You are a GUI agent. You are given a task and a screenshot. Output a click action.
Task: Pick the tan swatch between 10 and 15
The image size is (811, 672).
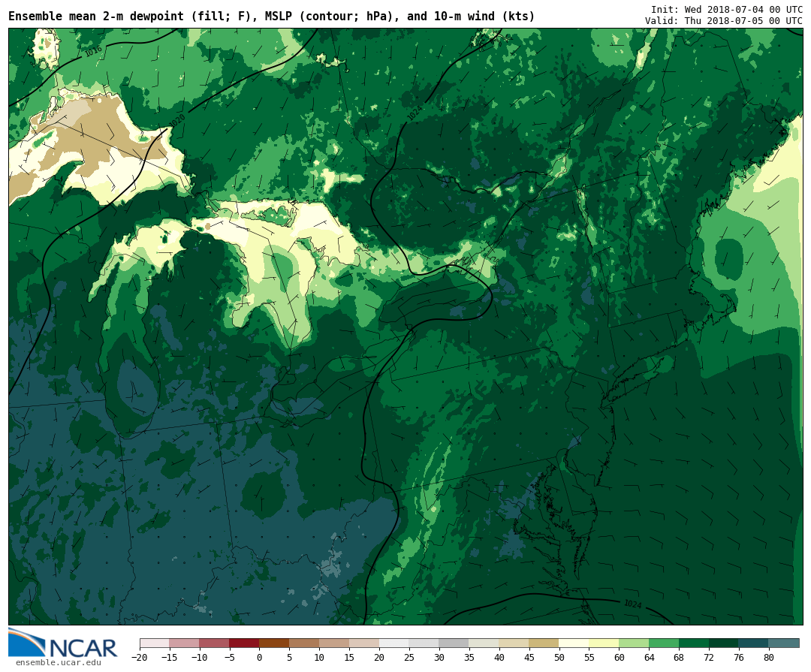335,643
